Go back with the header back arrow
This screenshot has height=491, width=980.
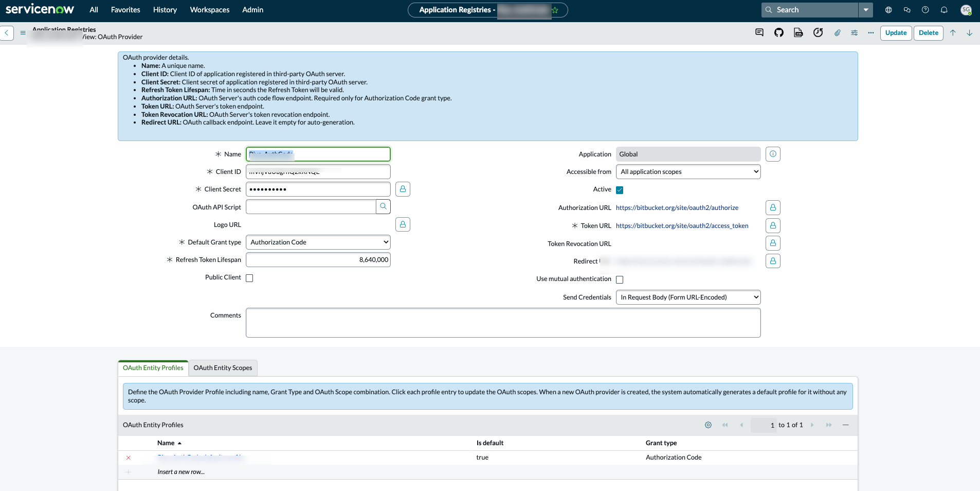(x=6, y=33)
